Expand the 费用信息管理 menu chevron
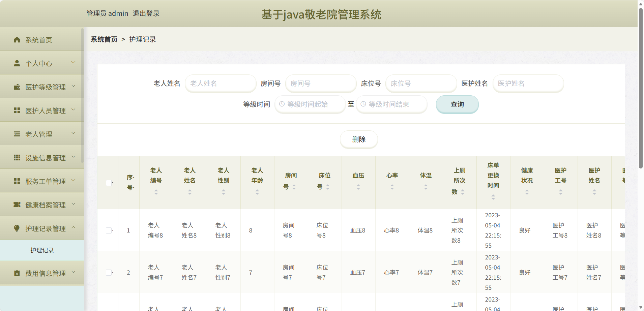The width and height of the screenshot is (644, 311). click(x=74, y=273)
